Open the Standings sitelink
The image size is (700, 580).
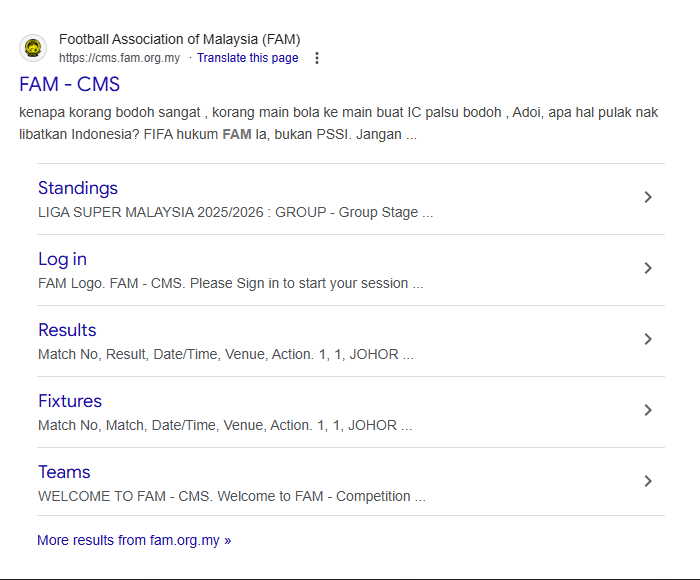pyautogui.click(x=78, y=188)
